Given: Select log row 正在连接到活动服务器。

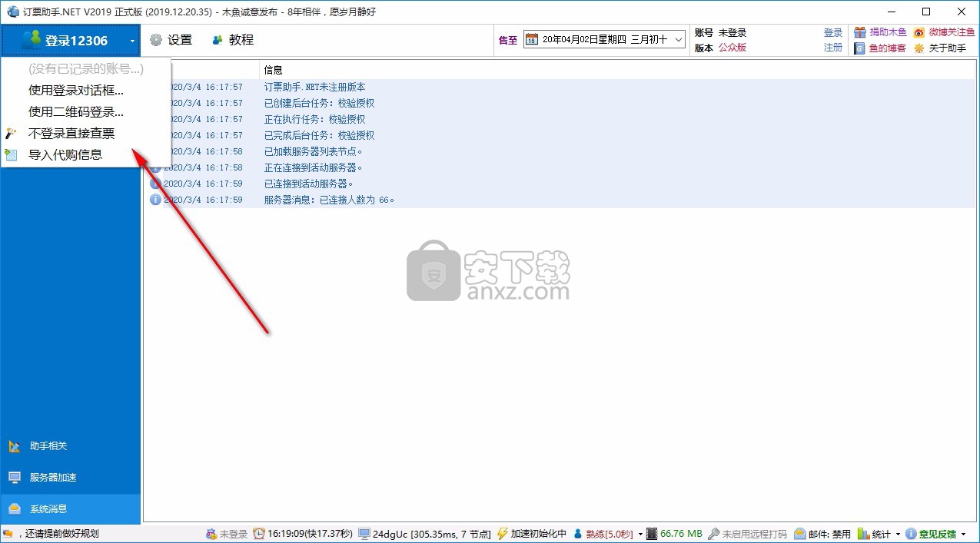Looking at the screenshot, I should (x=561, y=167).
